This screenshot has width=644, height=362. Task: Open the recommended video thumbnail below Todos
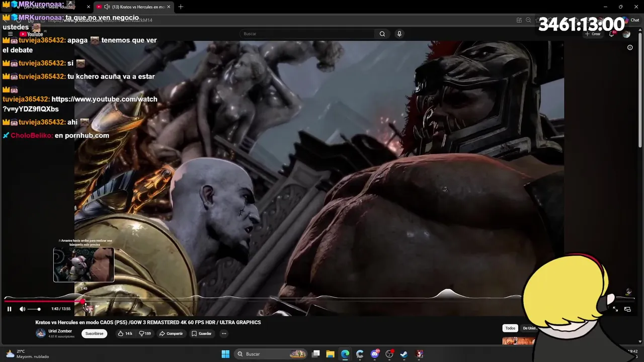519,341
